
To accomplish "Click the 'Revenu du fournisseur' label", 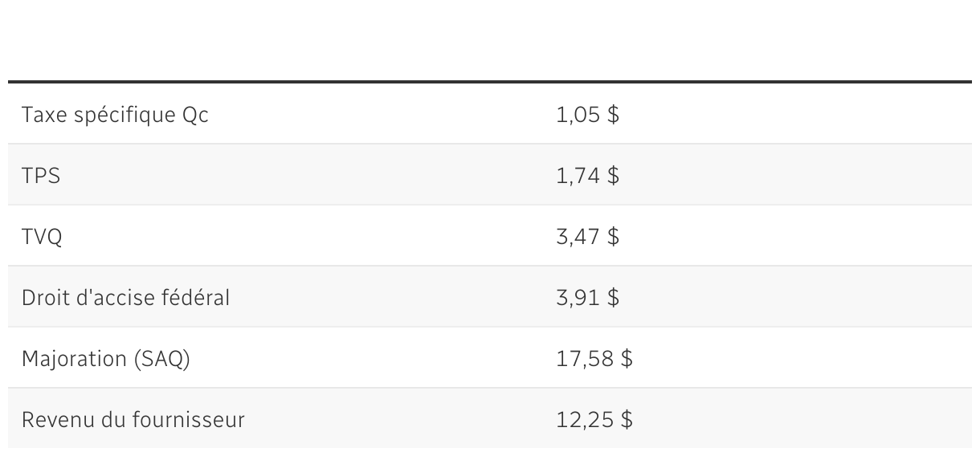I will click(x=133, y=420).
